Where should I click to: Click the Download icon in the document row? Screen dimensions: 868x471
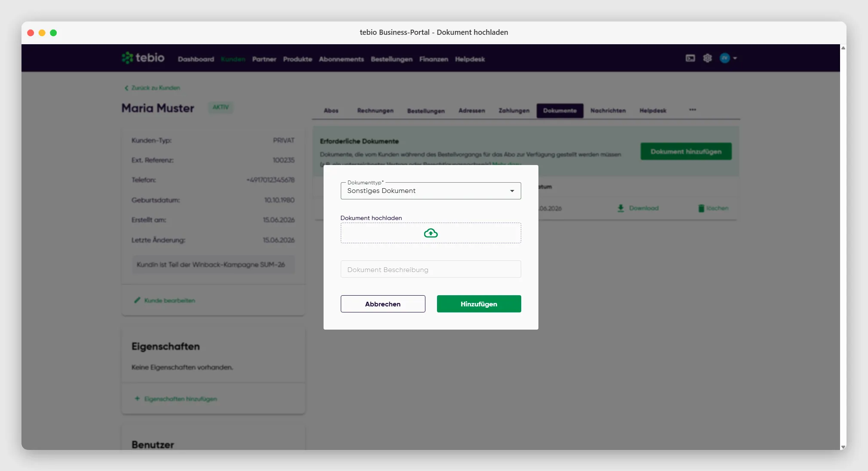point(620,208)
